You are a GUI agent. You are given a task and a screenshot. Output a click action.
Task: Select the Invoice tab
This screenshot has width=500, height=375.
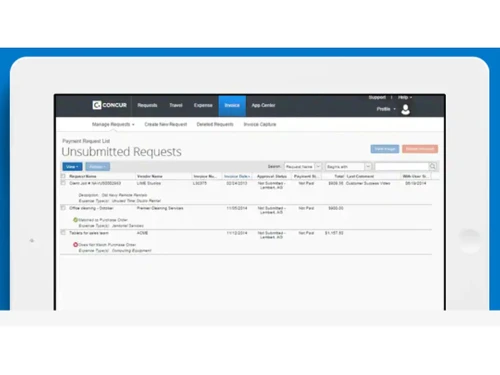[232, 105]
